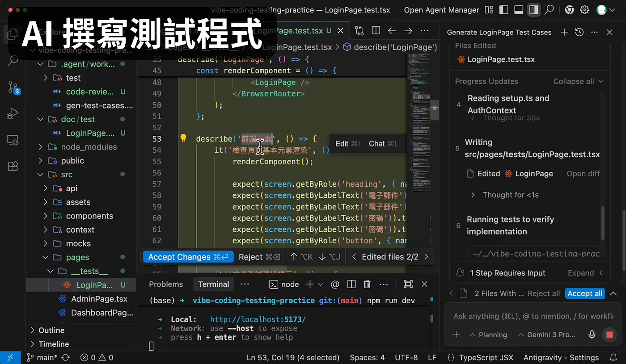Open the settings gear in title bar
Screen dimensions: 626x364
(x=584, y=10)
